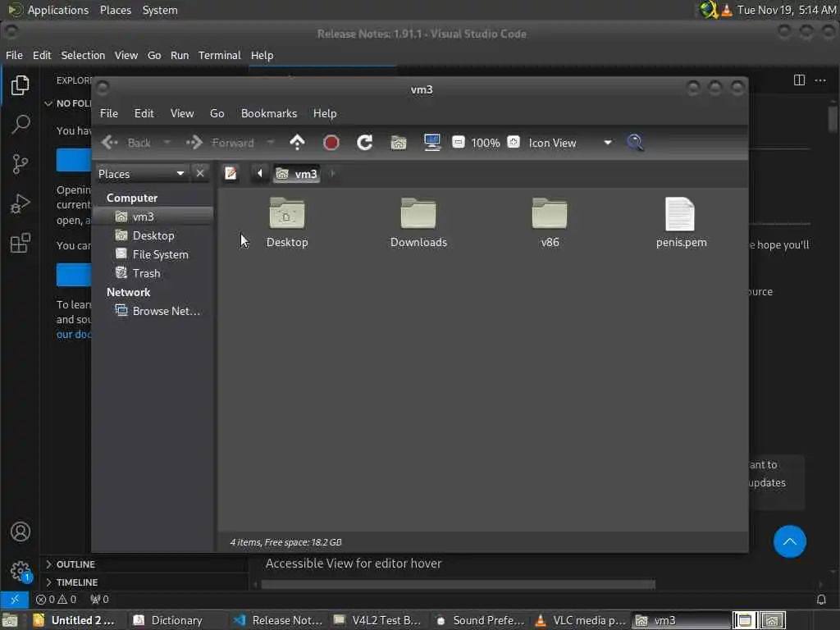Open Search view in VS Code activity bar
This screenshot has height=630, width=840.
(20, 125)
